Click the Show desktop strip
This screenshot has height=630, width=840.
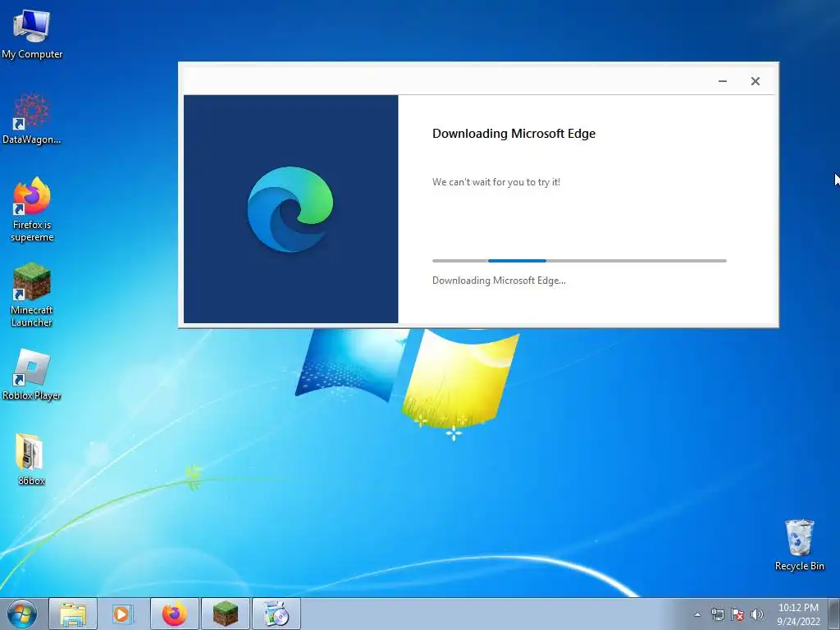834,614
